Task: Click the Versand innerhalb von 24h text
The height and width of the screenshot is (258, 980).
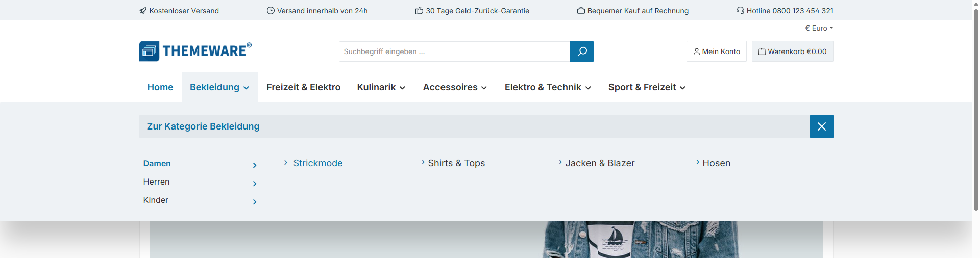Action: (322, 11)
